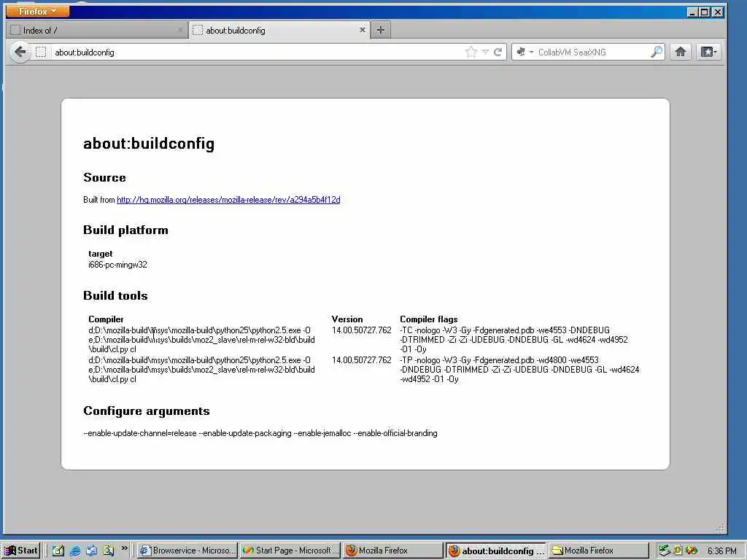Go to the home page icon

point(681,52)
